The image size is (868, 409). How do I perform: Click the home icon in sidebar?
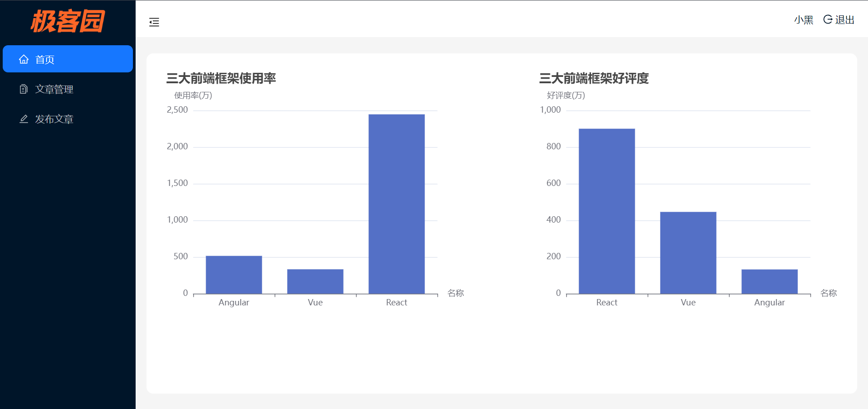coord(24,59)
